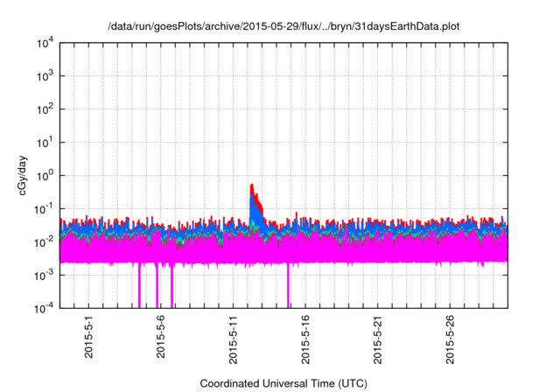The image size is (560, 392).
Task: Click the 10^1 y-axis tick label
Action: (x=45, y=143)
